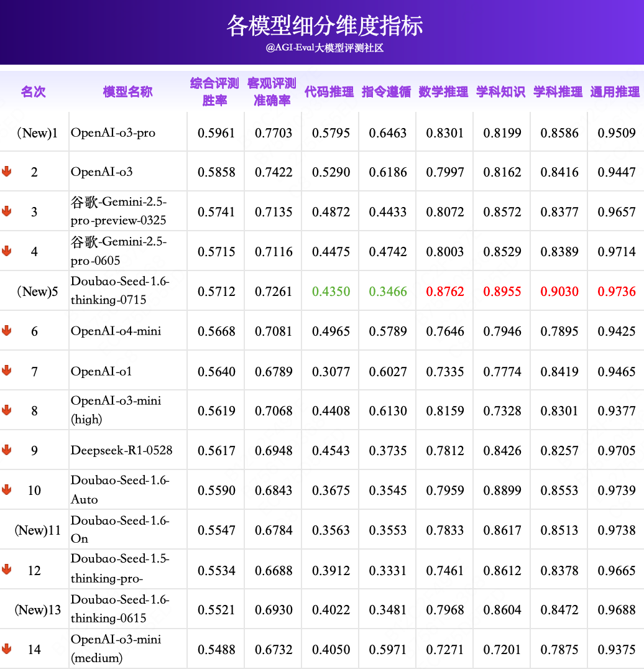
Task: Click the 综合评测胜率 column header
Action: pyautogui.click(x=214, y=92)
